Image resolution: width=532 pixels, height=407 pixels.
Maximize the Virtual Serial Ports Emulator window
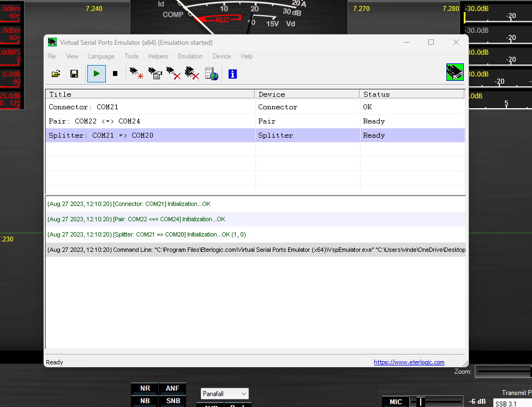click(431, 42)
